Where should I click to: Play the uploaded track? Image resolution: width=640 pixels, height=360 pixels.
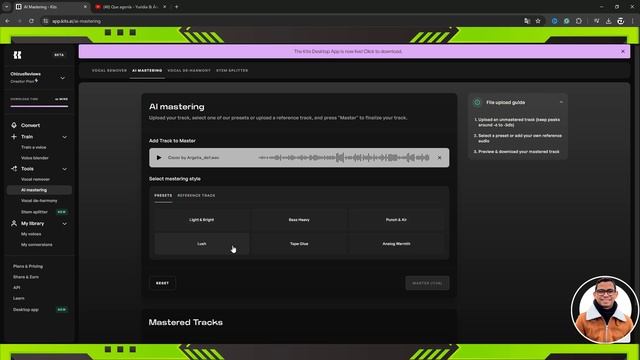[x=159, y=158]
